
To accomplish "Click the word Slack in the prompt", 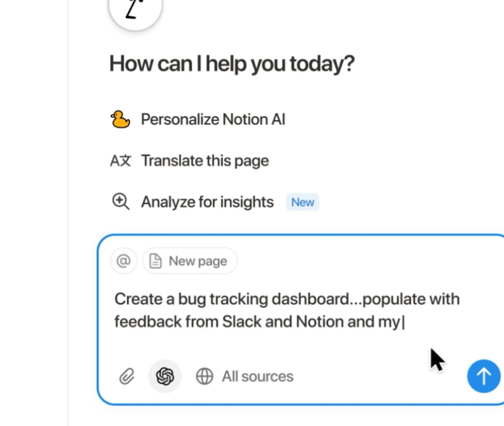I will click(242, 322).
